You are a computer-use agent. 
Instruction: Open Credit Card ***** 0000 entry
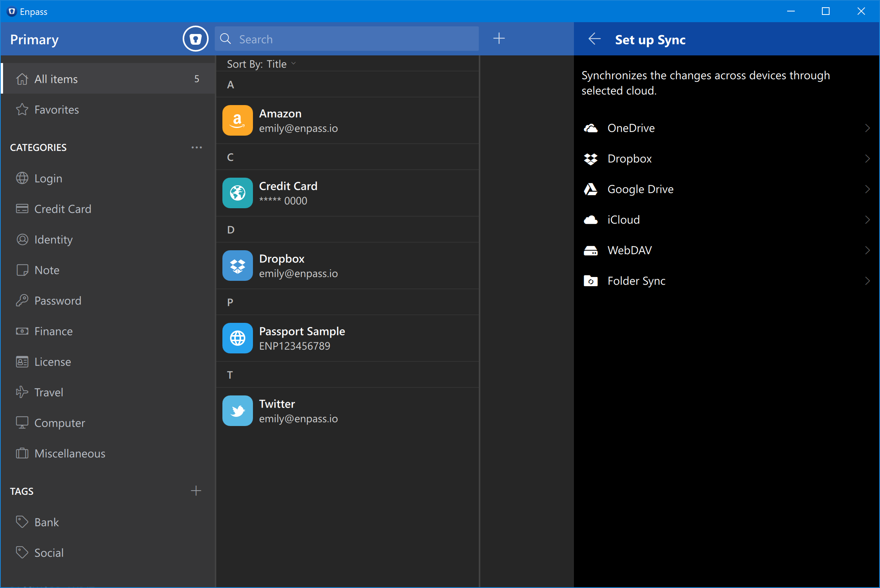pos(347,193)
